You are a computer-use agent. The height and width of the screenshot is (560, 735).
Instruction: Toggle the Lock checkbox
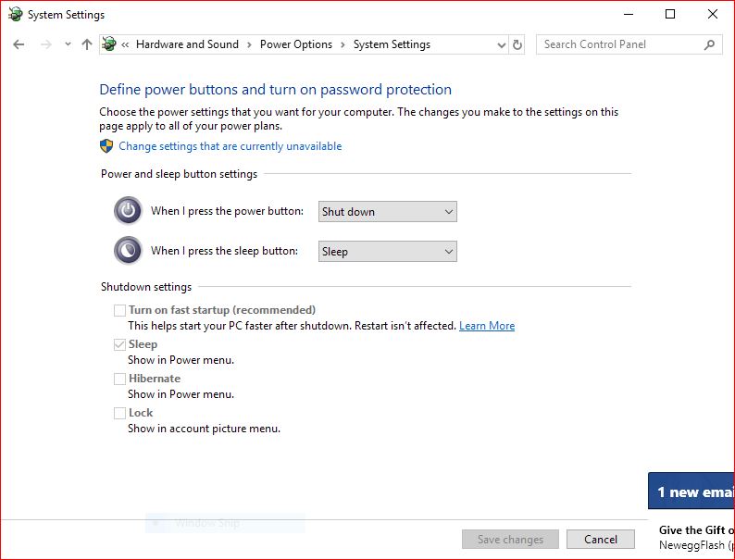120,413
